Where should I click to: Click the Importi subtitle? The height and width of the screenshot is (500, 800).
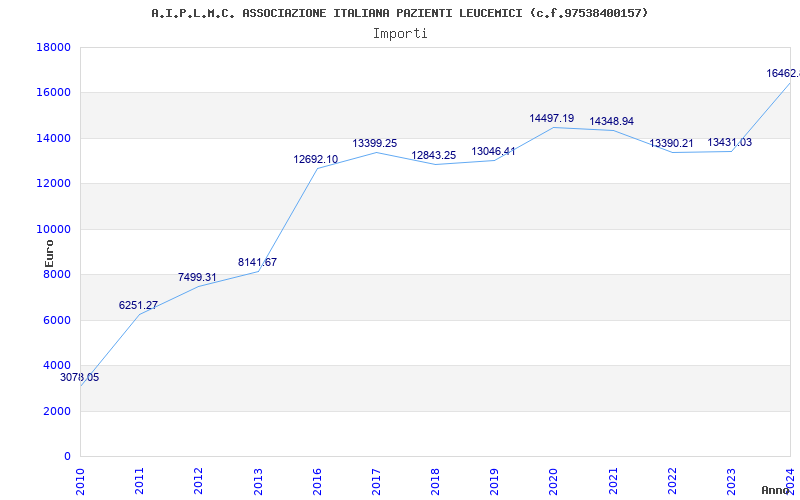point(400,34)
